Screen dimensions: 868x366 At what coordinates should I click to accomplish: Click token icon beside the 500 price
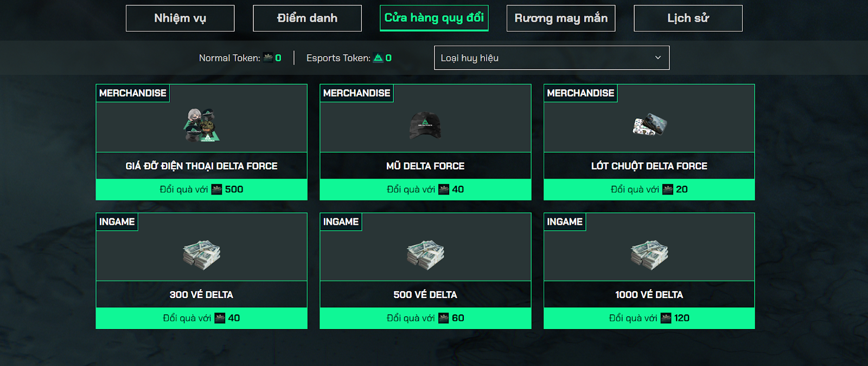216,190
